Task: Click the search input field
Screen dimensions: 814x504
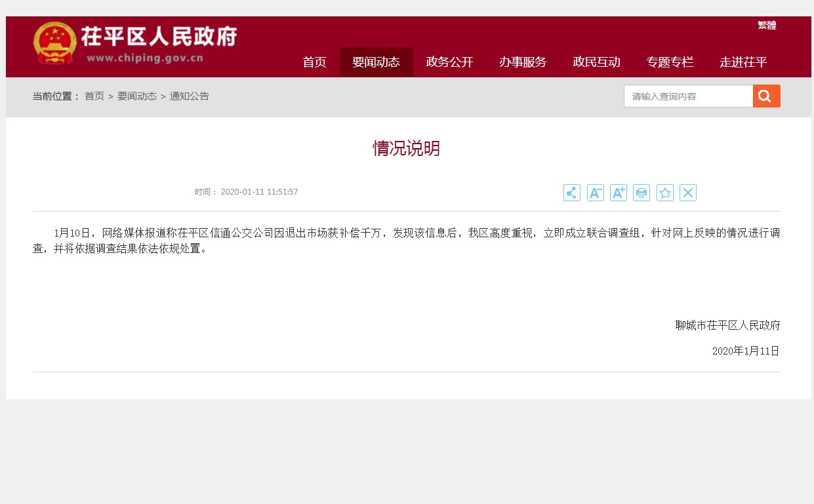Action: tap(685, 96)
